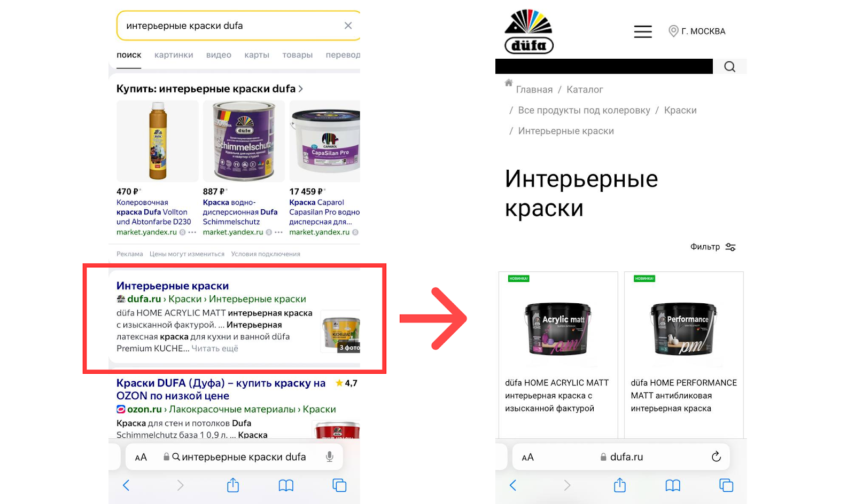The image size is (855, 504).
Task: Go back in right browser
Action: click(513, 485)
